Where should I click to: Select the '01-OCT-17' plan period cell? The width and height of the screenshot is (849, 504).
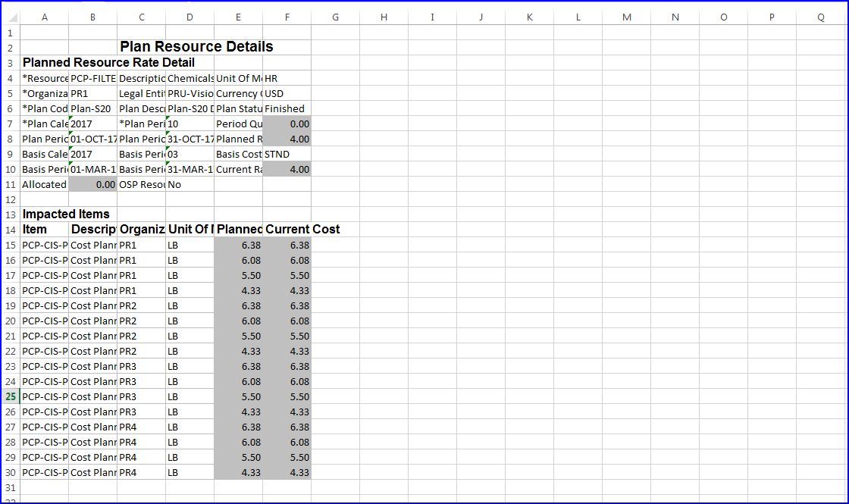[93, 139]
